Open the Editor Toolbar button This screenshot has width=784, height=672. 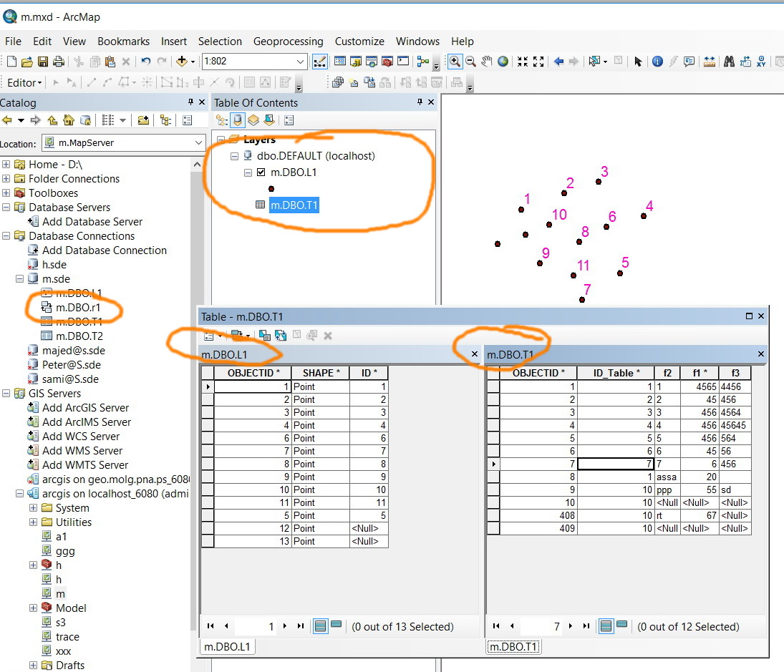319,62
